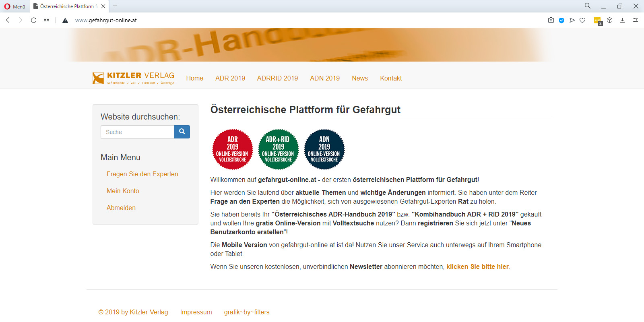Open a new browser tab
The image size is (644, 322).
(x=115, y=6)
